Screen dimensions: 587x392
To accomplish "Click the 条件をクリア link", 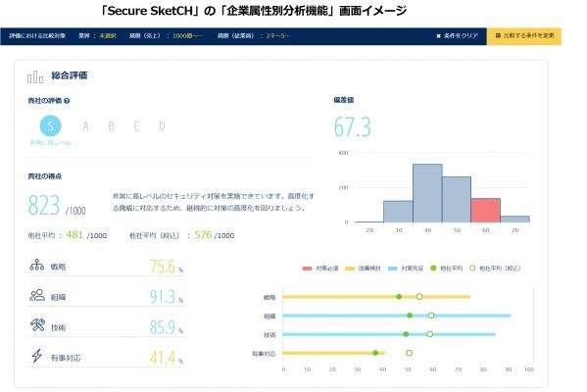I will point(457,36).
